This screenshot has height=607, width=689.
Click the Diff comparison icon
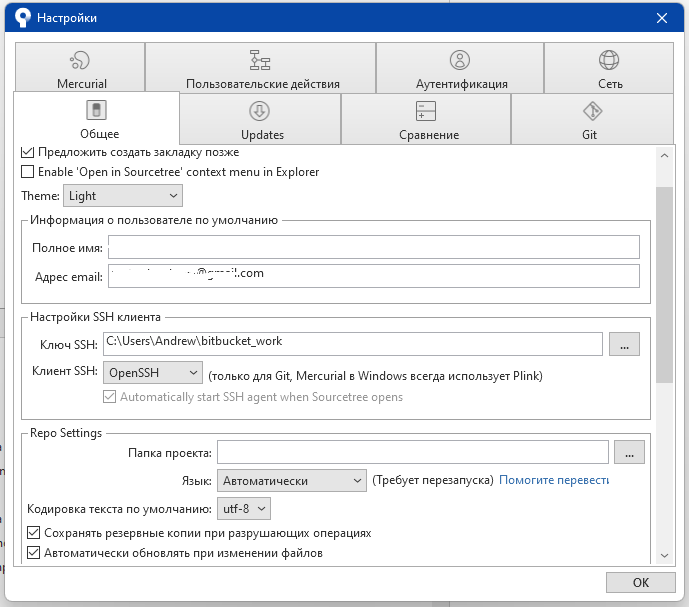click(x=426, y=111)
